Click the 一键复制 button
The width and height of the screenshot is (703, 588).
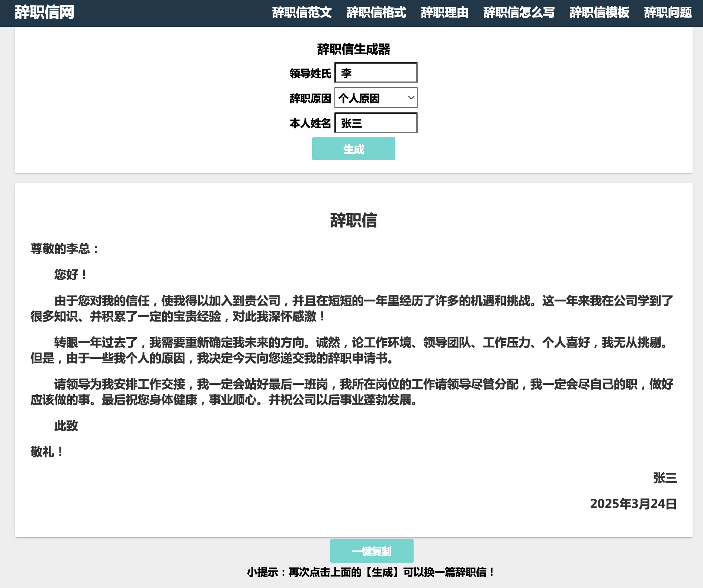click(372, 551)
